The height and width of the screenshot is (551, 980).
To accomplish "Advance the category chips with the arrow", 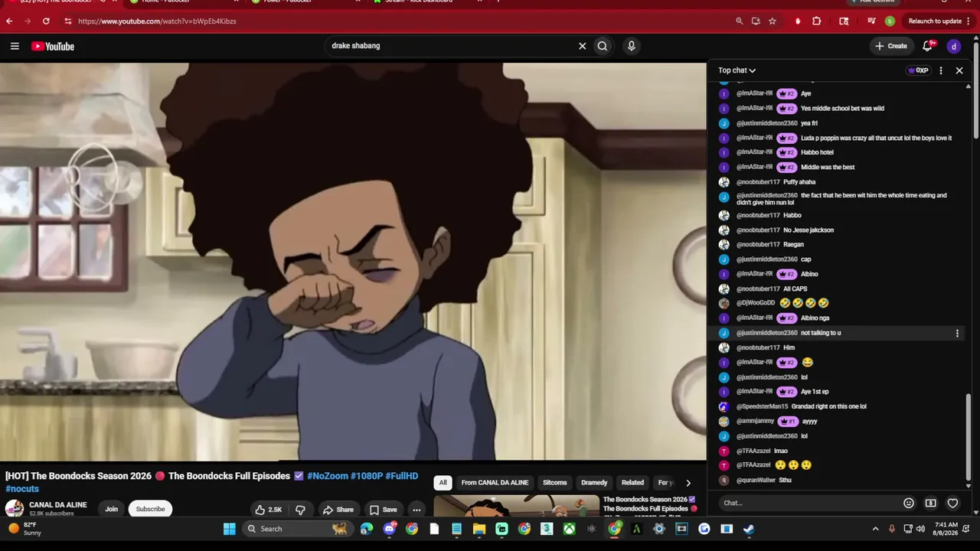I will click(688, 483).
